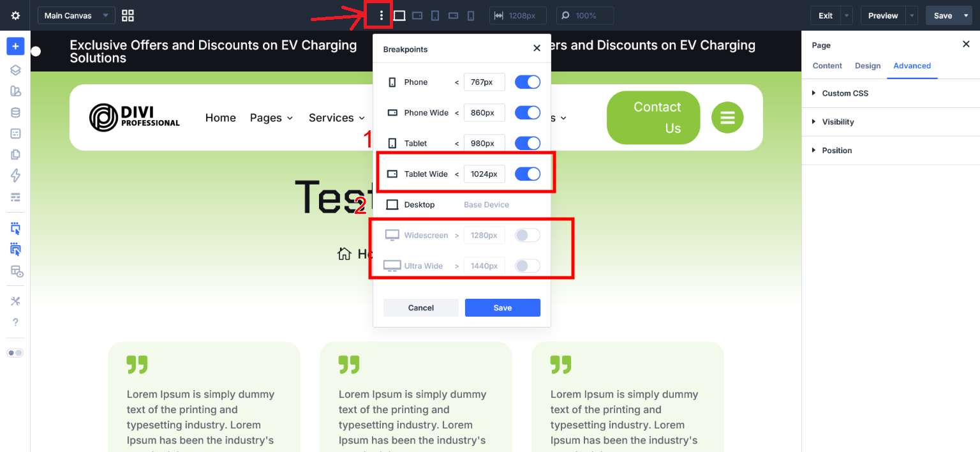The height and width of the screenshot is (452, 980).
Task: Open the Services menu dropdown in site nav
Action: click(x=337, y=117)
